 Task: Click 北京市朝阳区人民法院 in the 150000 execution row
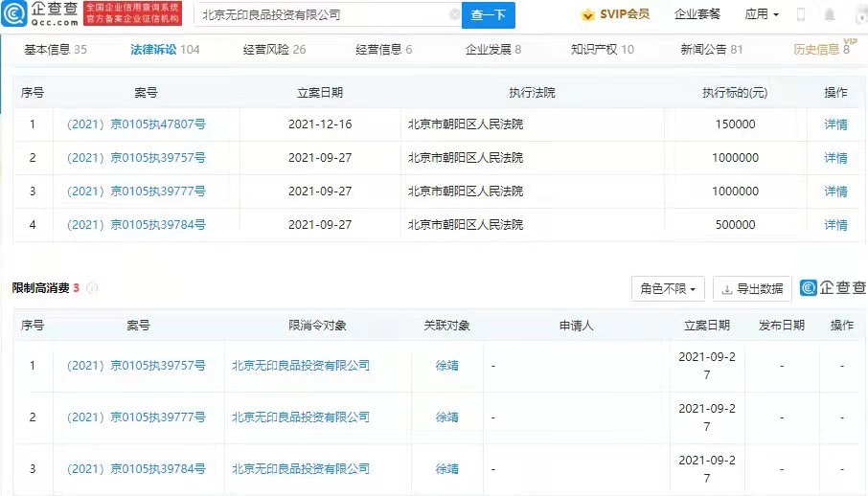(x=466, y=124)
